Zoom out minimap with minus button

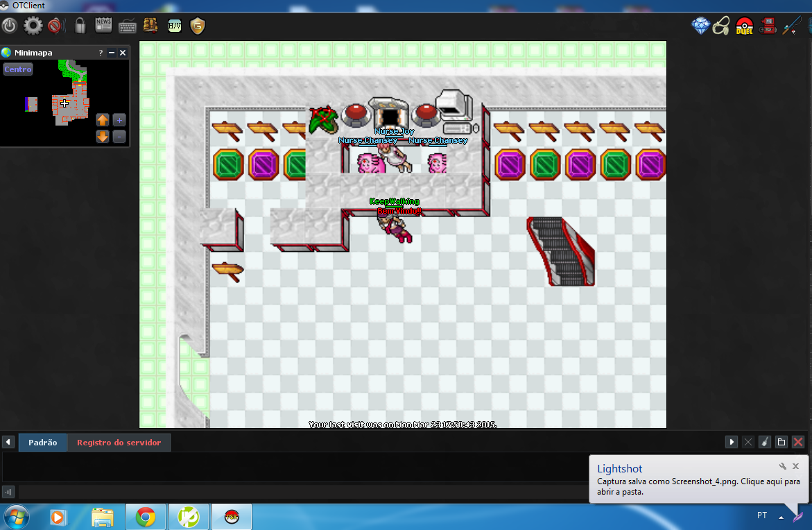click(x=119, y=137)
